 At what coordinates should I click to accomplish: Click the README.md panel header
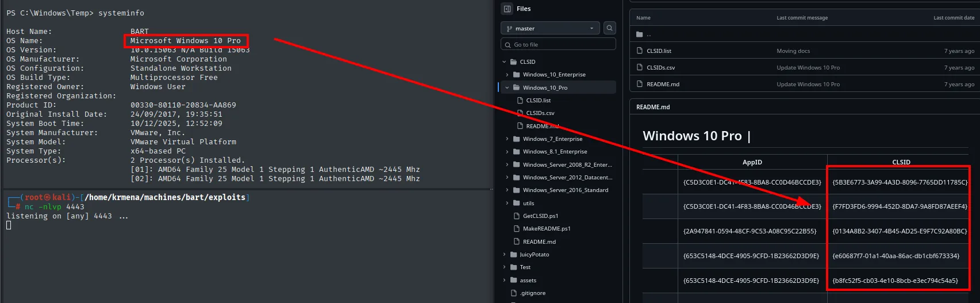[x=653, y=107]
